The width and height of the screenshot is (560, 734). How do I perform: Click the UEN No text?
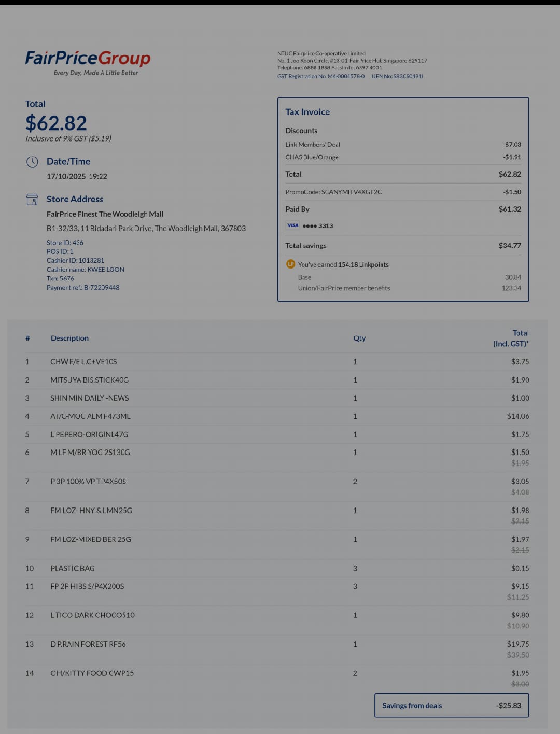click(398, 76)
